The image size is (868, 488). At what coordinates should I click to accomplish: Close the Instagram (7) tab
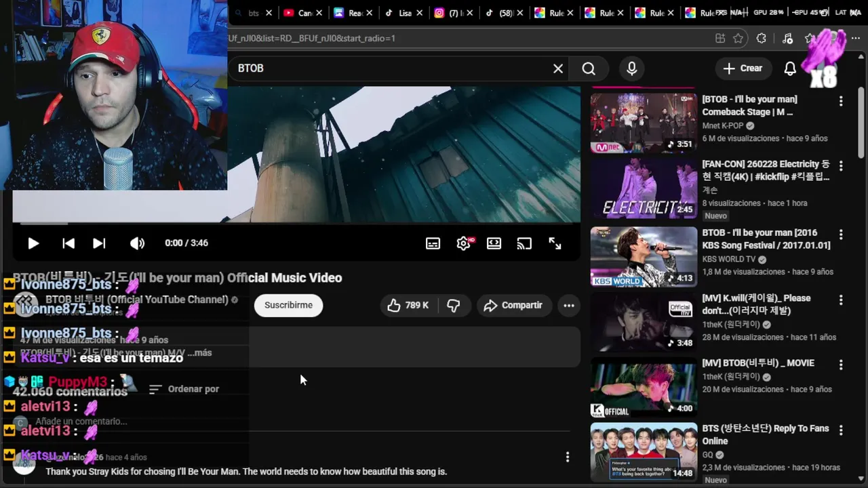pyautogui.click(x=470, y=13)
